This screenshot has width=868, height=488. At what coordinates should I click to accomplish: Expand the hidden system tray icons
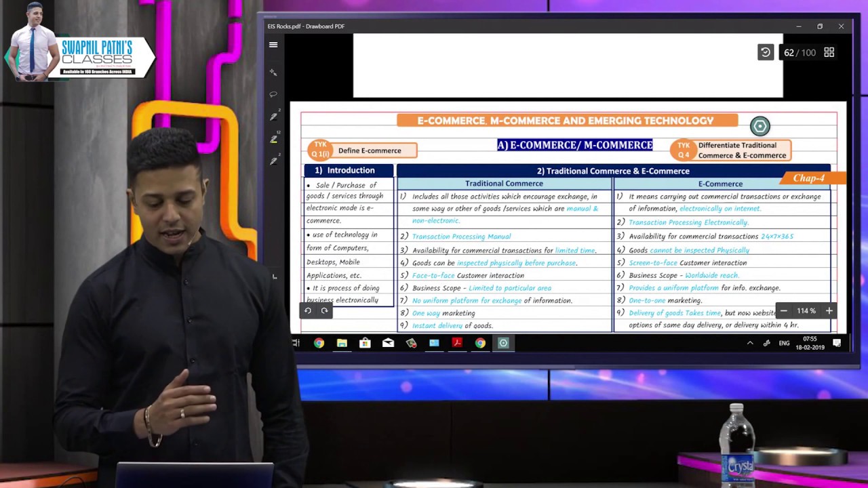coord(750,344)
